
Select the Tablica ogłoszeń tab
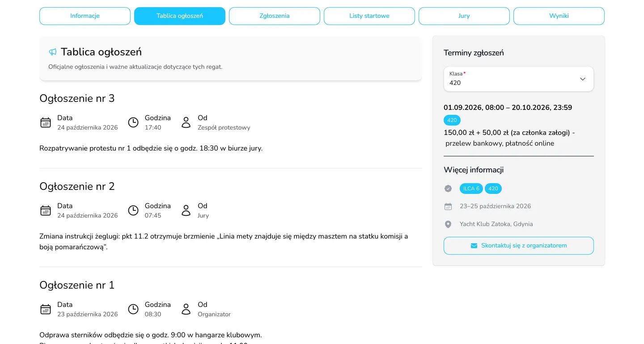(180, 16)
